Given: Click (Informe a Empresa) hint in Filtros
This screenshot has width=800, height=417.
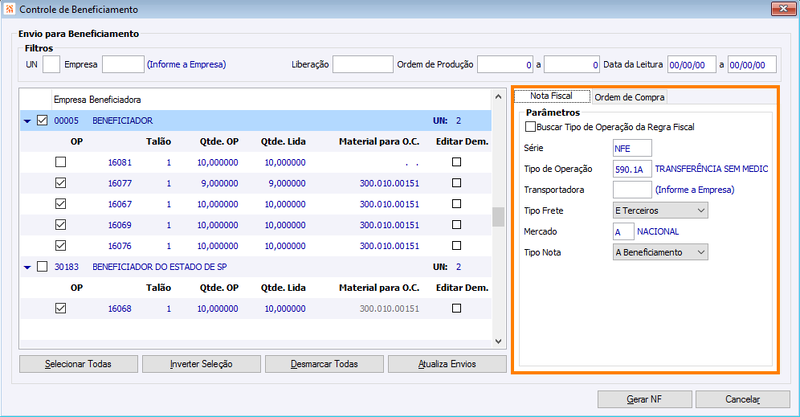Looking at the screenshot, I should coord(186,64).
